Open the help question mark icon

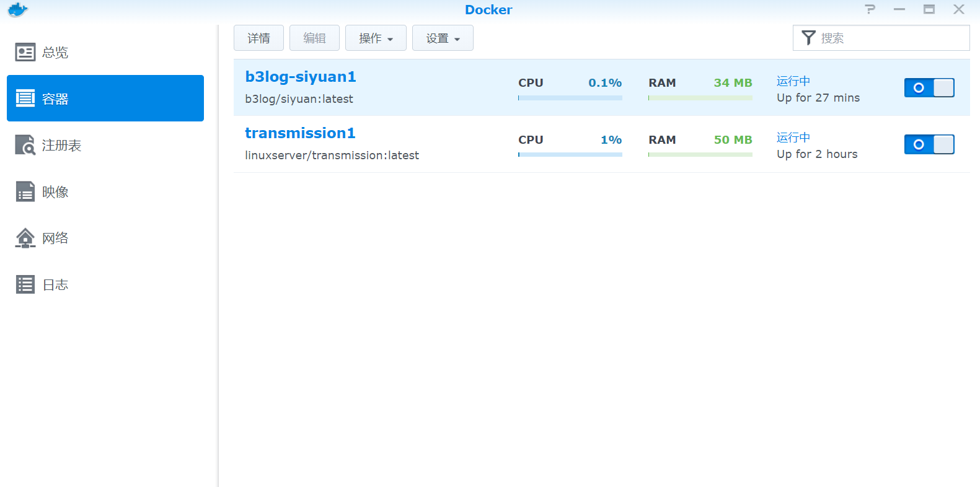870,9
